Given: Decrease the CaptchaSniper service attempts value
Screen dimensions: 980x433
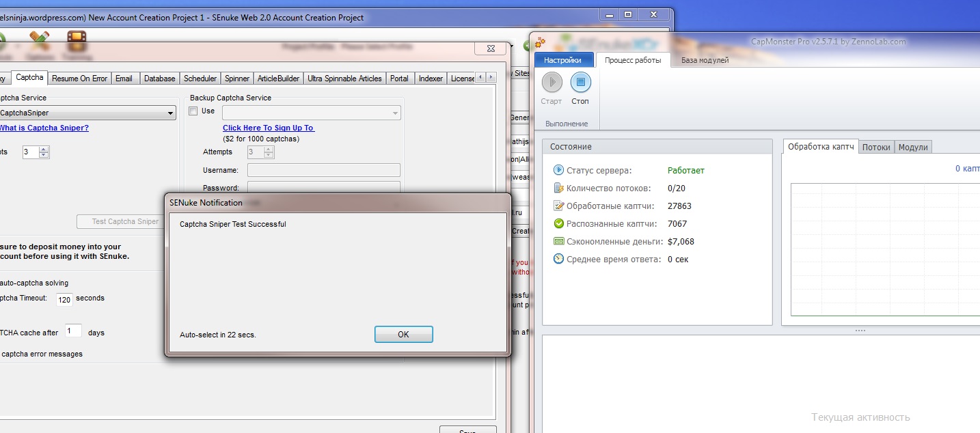Looking at the screenshot, I should pyautogui.click(x=44, y=155).
